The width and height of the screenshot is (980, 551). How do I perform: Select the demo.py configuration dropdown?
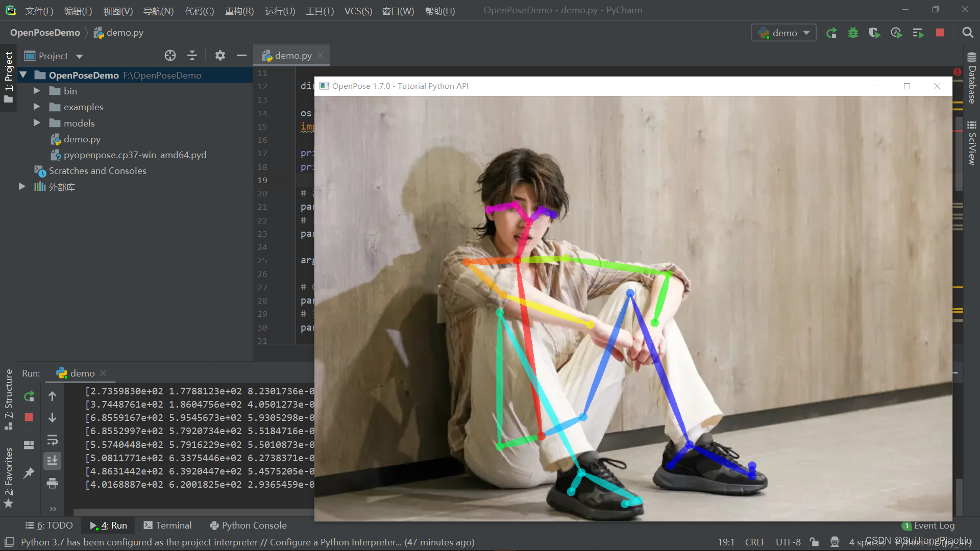[x=783, y=32]
